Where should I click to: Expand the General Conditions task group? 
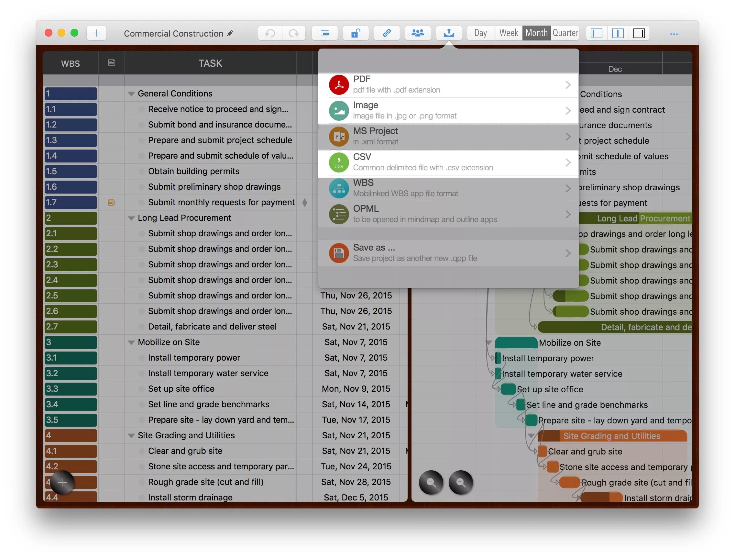pos(130,93)
